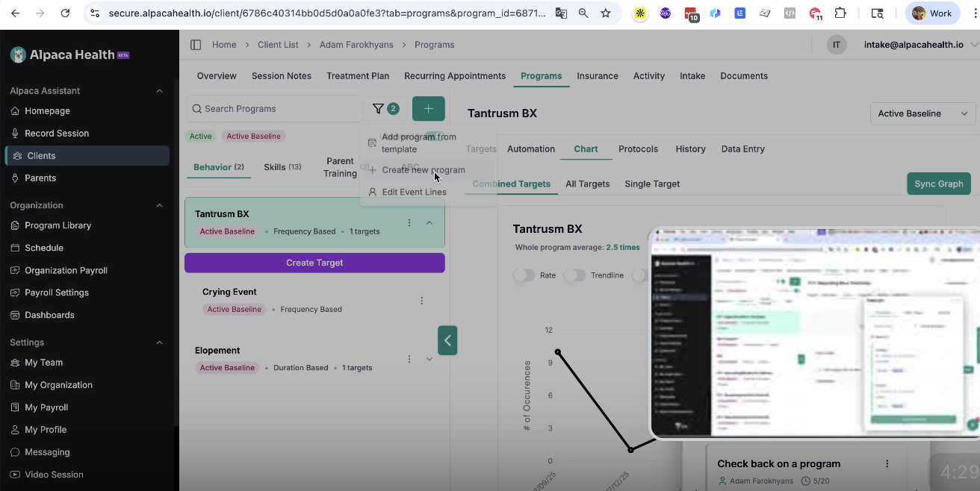Open the programs filter button

click(385, 109)
